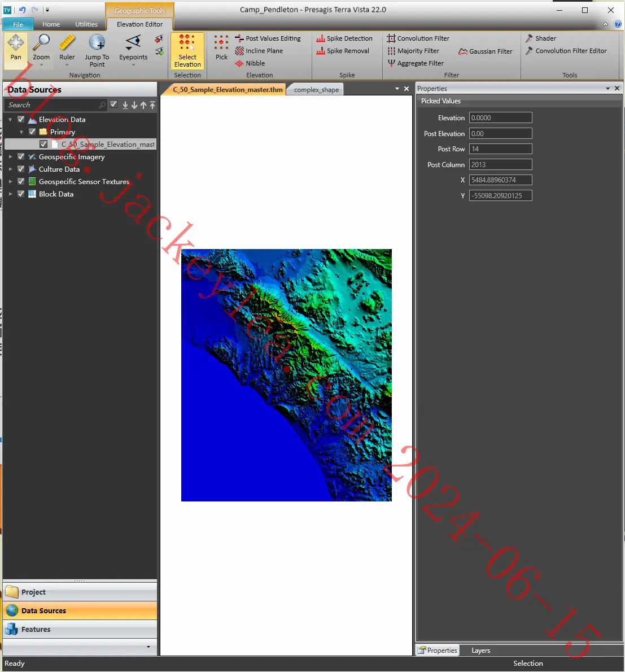Run Spike Detection
Screen dimensions: 625x672
click(x=344, y=38)
